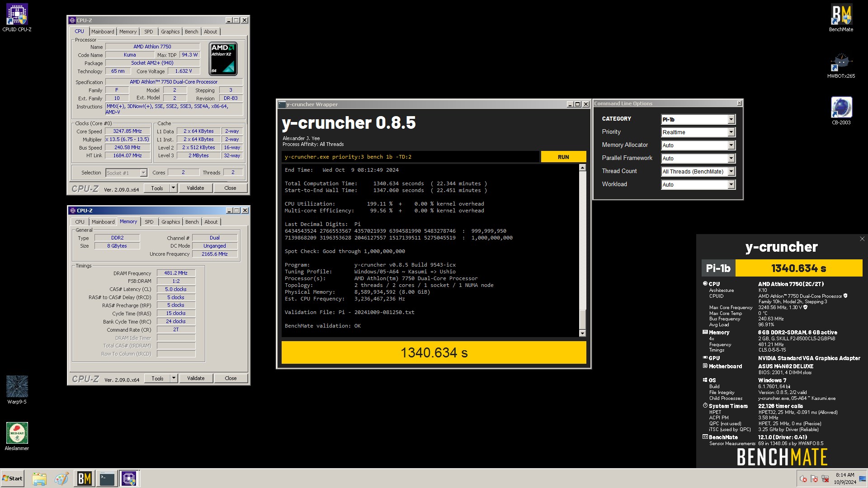Click the first system tray icon
This screenshot has width=868, height=488.
[803, 479]
